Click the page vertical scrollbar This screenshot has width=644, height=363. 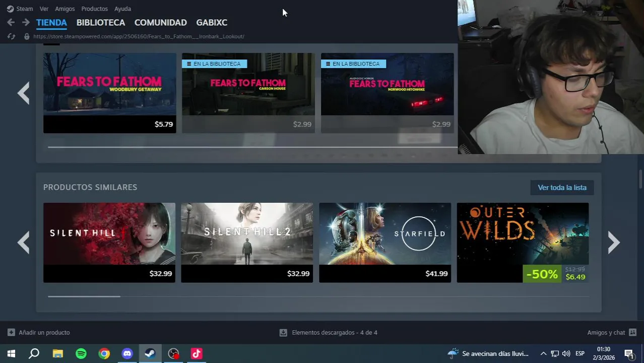[641, 179]
